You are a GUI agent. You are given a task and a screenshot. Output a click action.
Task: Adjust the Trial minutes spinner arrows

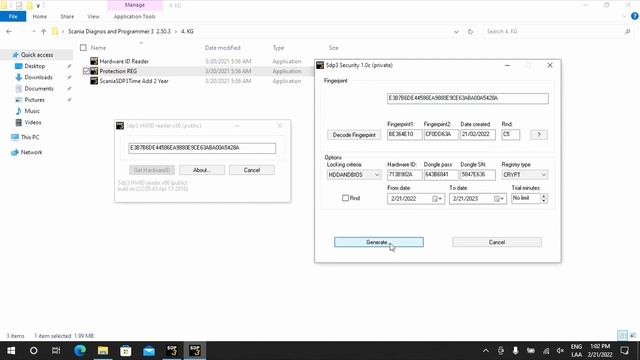point(544,198)
